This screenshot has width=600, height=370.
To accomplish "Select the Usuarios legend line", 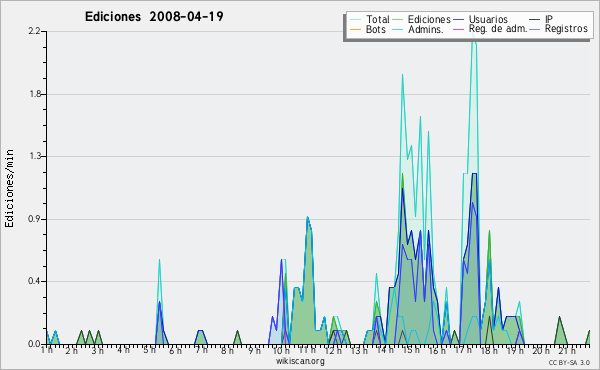I will [x=459, y=20].
